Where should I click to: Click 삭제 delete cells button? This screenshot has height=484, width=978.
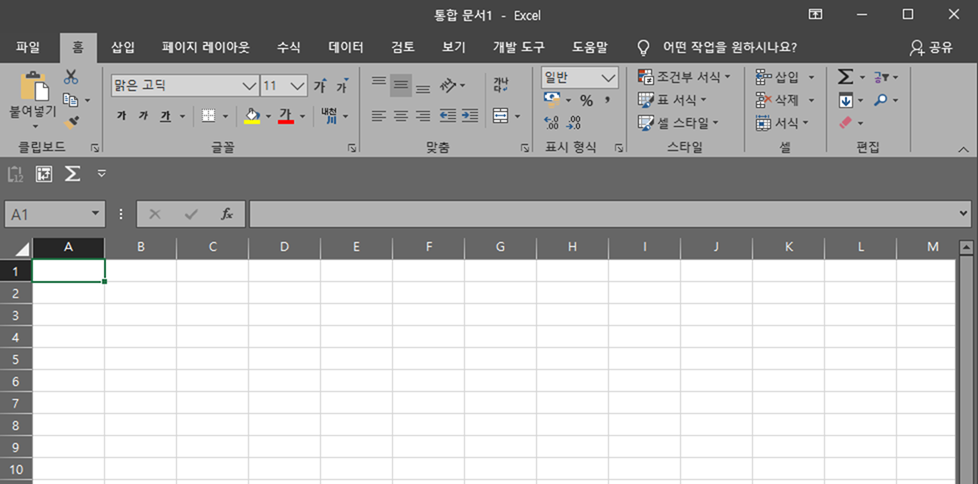coord(777,100)
